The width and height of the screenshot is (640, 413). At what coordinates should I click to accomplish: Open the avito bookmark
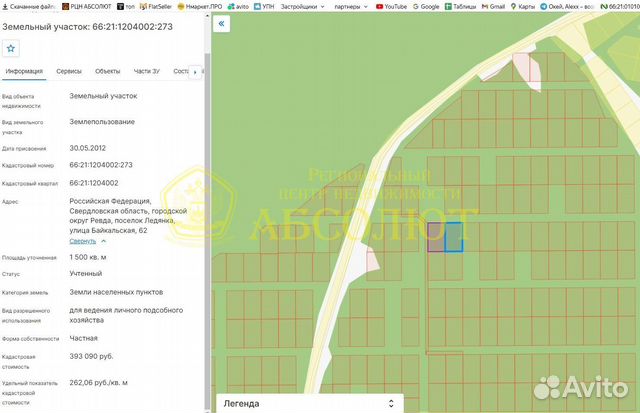238,7
